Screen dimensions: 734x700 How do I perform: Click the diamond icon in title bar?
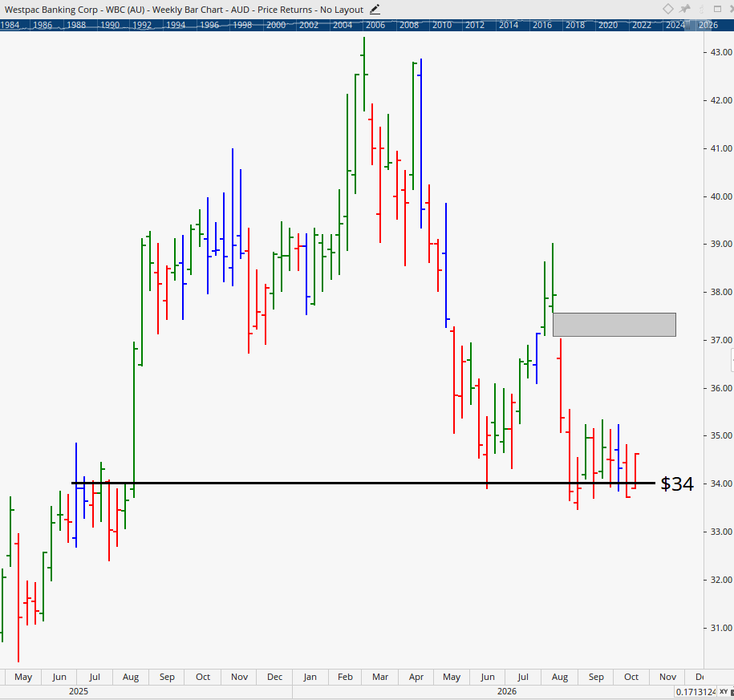click(668, 9)
